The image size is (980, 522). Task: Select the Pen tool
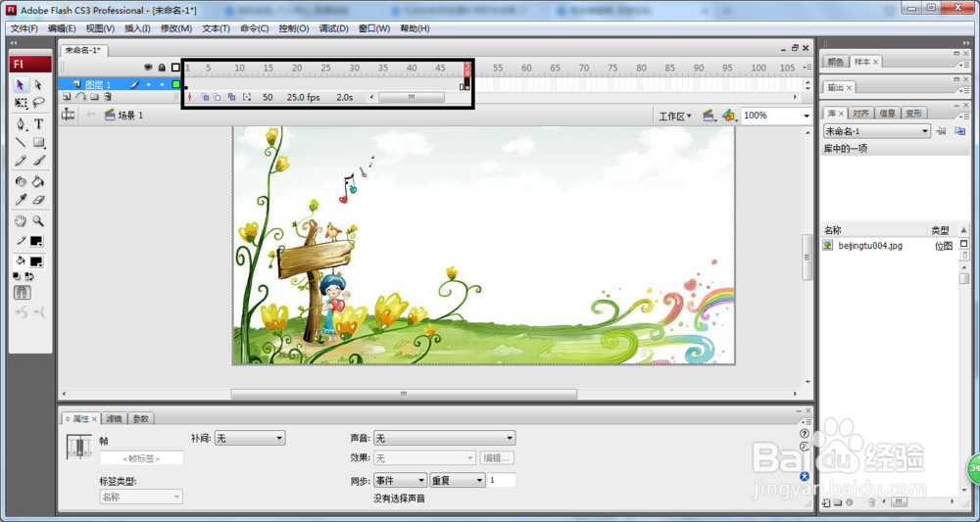[x=21, y=123]
